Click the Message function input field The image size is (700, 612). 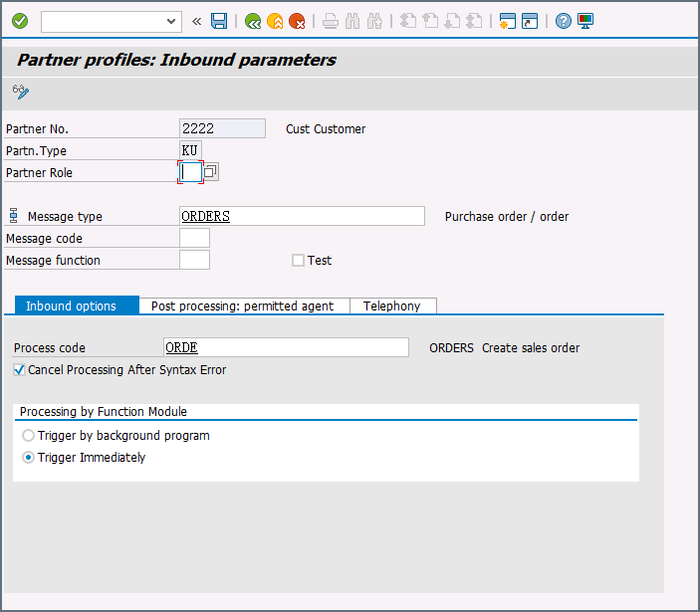(x=194, y=260)
